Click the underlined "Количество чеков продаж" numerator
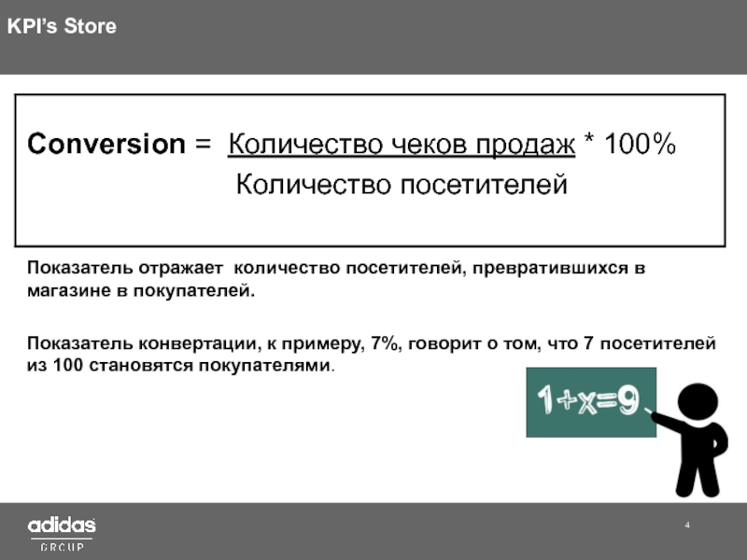Screen dimensions: 747x560 (402, 145)
